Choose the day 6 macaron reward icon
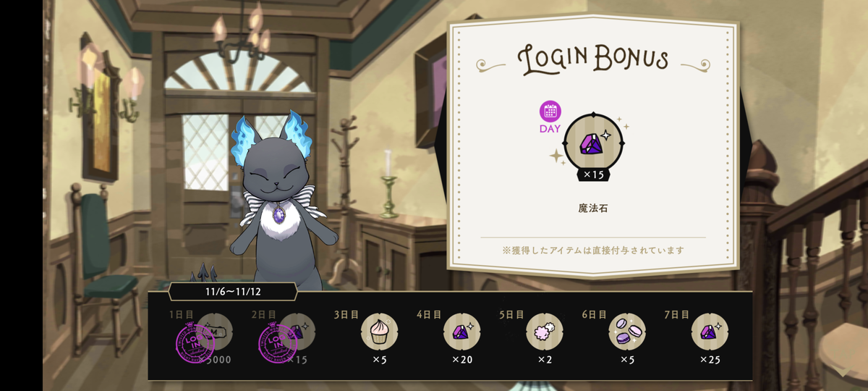Screen dimensions: 868x391 click(x=627, y=332)
